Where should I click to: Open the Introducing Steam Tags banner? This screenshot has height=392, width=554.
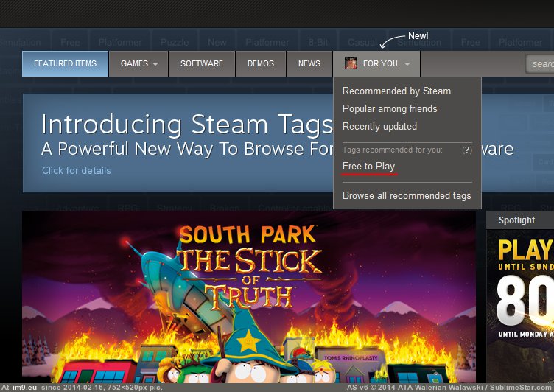178,143
